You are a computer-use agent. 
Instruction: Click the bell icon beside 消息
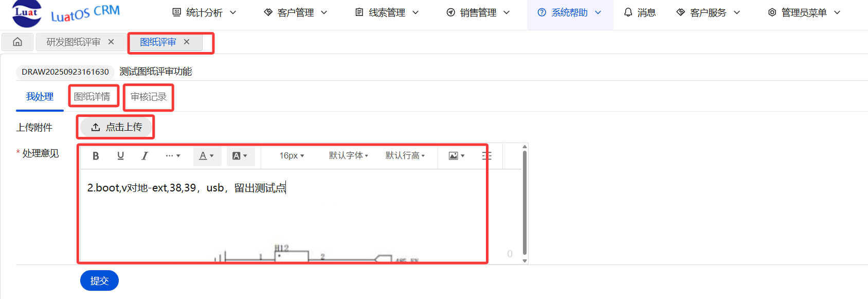pos(628,12)
